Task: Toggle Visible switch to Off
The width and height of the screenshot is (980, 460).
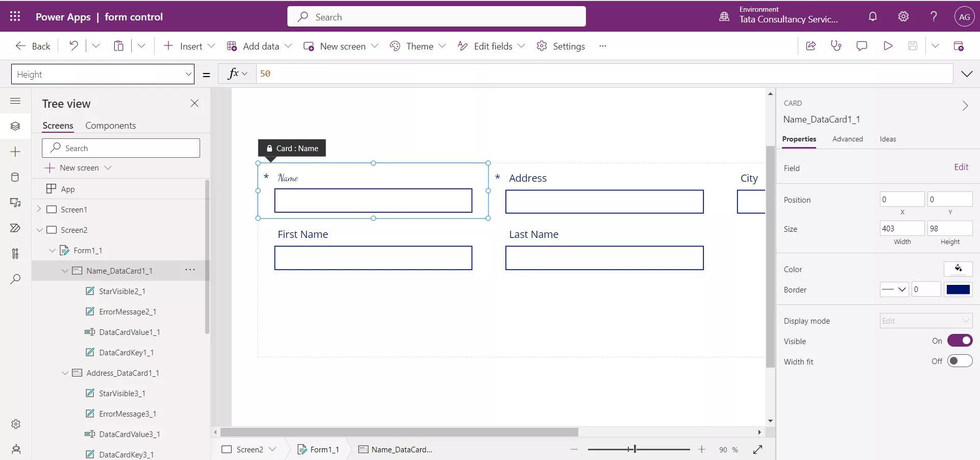Action: [x=960, y=341]
